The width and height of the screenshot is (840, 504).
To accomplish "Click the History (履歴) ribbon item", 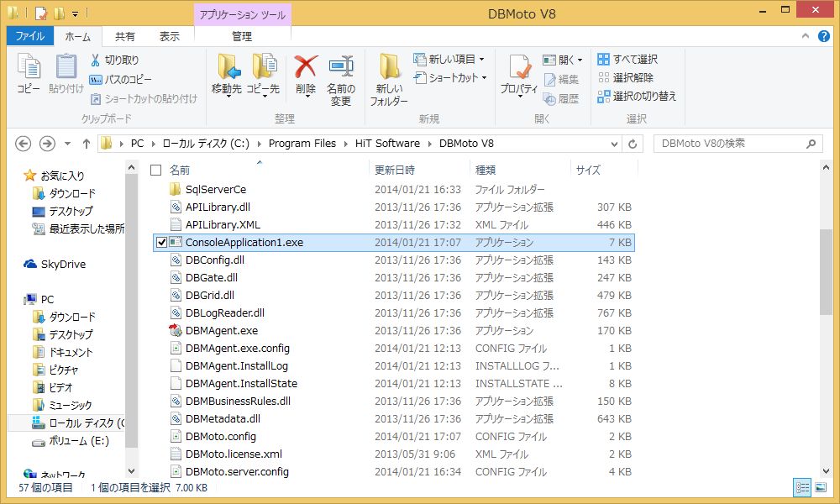I will 561,98.
